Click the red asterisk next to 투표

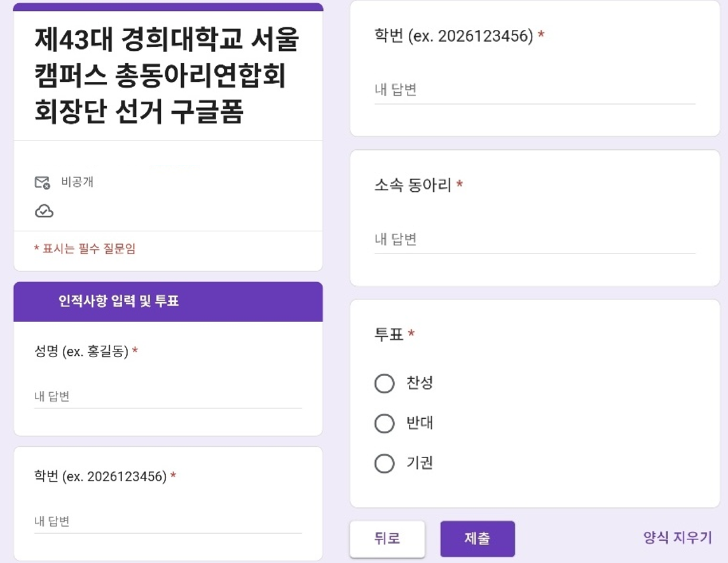pyautogui.click(x=411, y=333)
